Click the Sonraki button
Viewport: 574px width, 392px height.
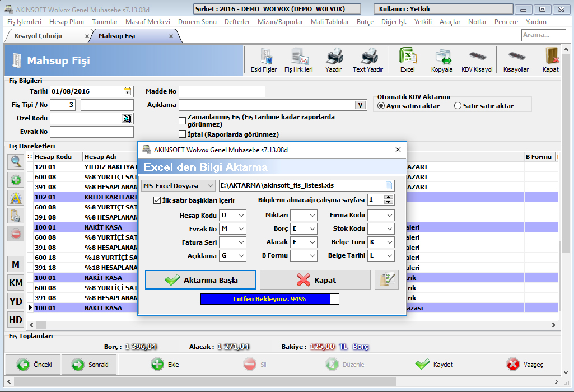[x=89, y=365]
